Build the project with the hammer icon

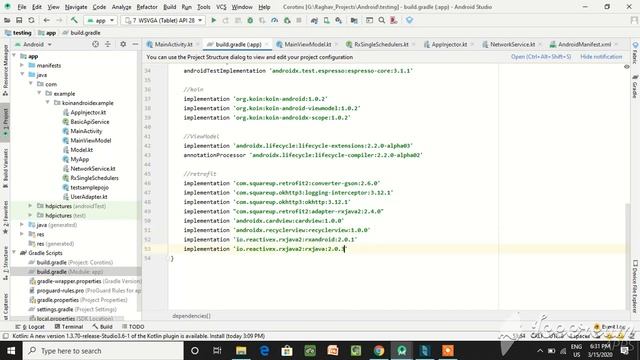click(x=74, y=20)
